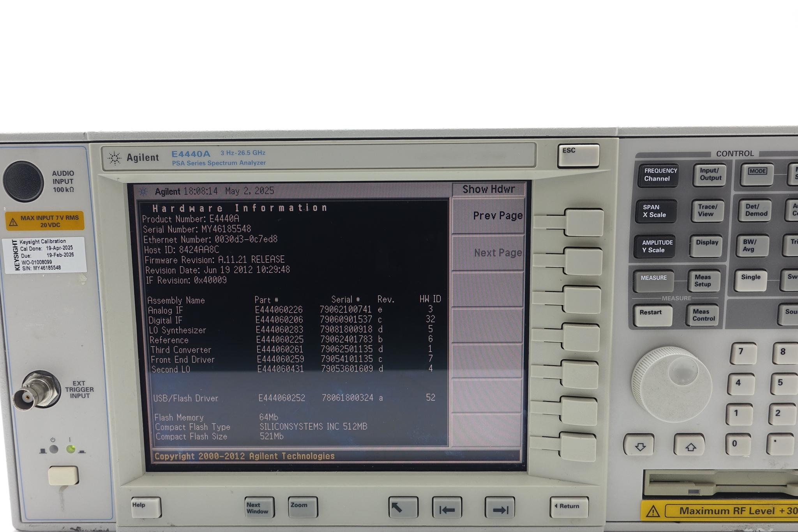Click the Maximum RF Level warning triangle

(653, 511)
